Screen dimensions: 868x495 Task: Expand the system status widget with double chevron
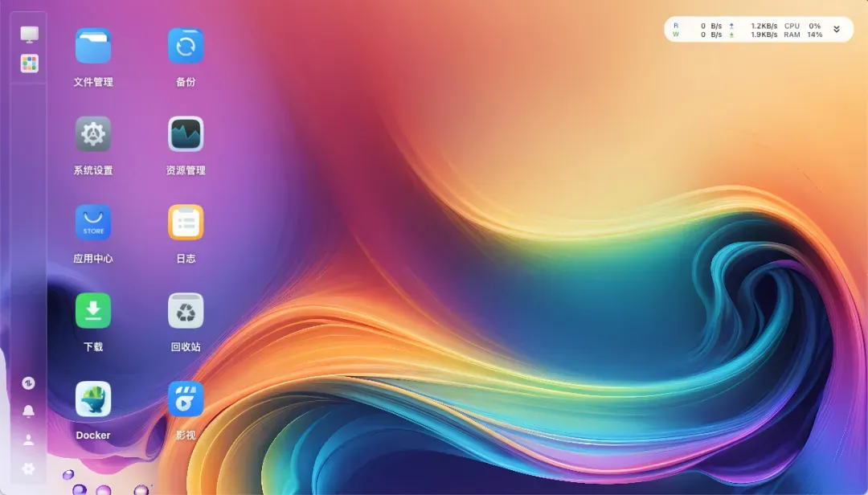point(836,30)
